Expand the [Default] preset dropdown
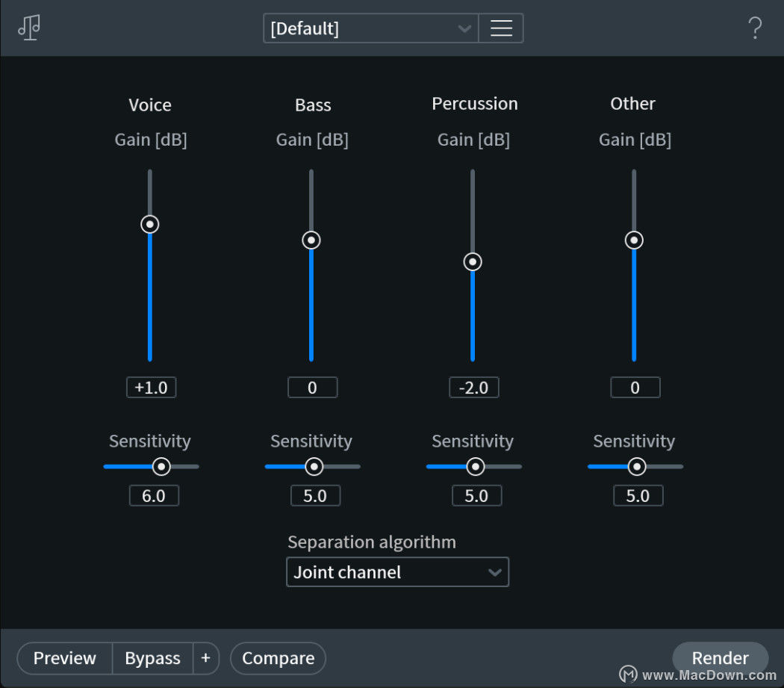784x688 pixels. click(371, 28)
